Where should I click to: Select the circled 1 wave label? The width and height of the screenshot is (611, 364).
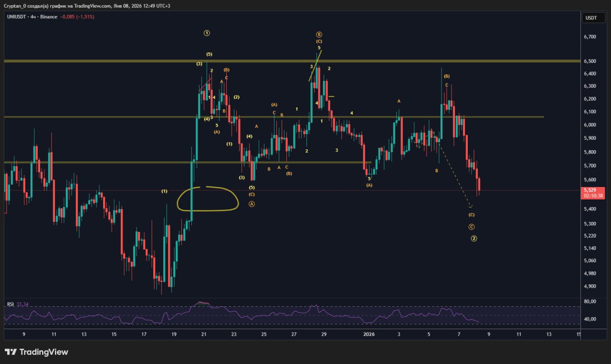tap(207, 33)
